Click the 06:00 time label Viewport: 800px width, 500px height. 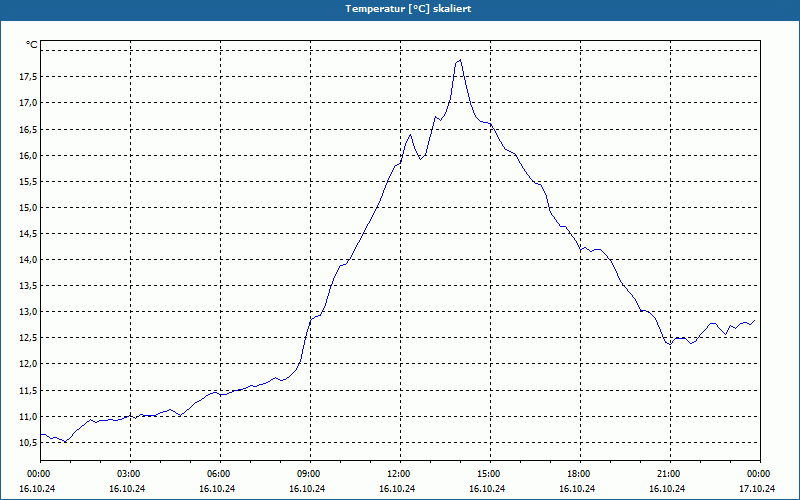pos(220,474)
